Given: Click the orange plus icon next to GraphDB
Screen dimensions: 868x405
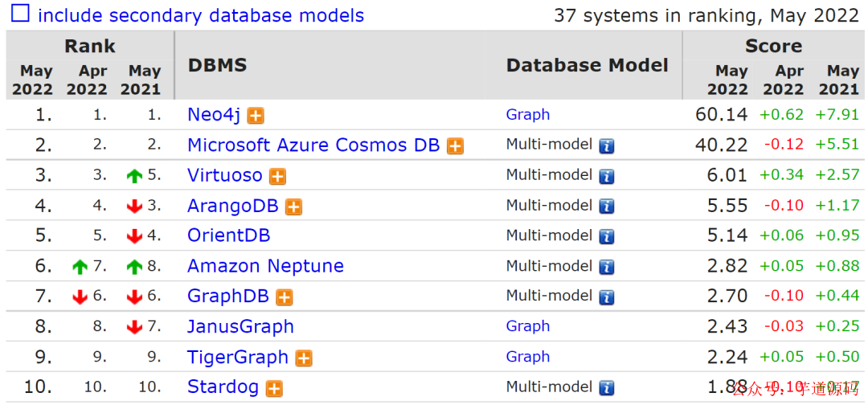Looking at the screenshot, I should (284, 297).
